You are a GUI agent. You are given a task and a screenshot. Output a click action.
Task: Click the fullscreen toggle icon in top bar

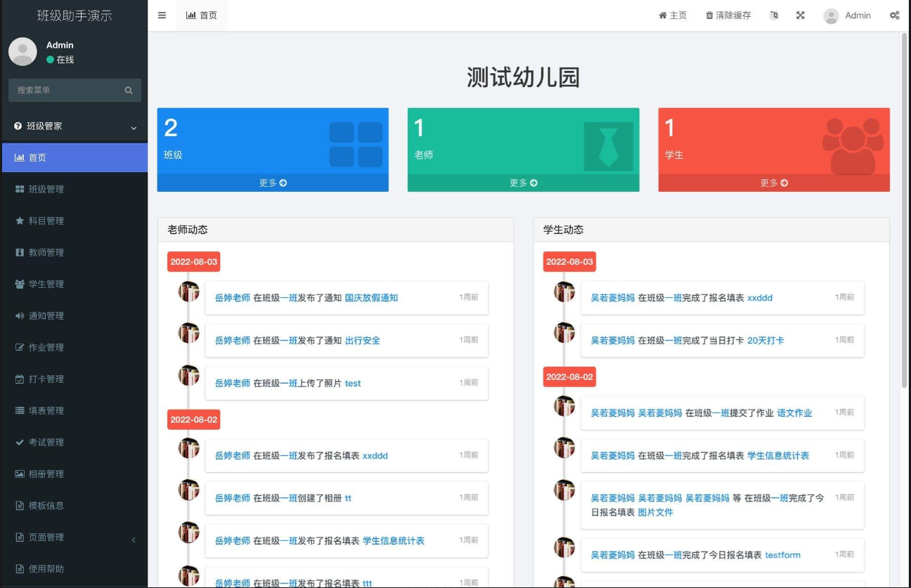point(801,15)
